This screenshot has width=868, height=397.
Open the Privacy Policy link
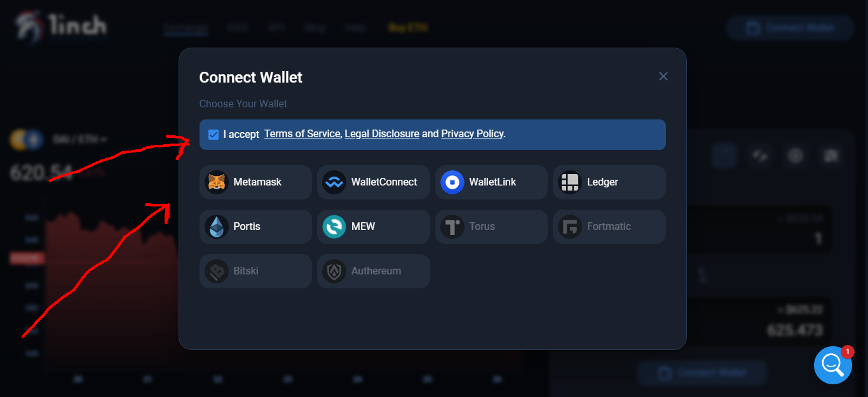[472, 134]
